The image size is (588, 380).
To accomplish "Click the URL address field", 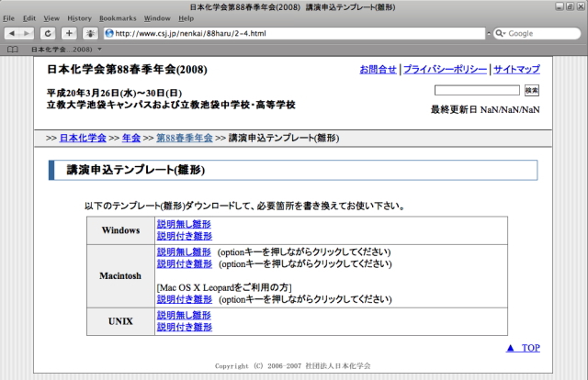I will [x=294, y=34].
